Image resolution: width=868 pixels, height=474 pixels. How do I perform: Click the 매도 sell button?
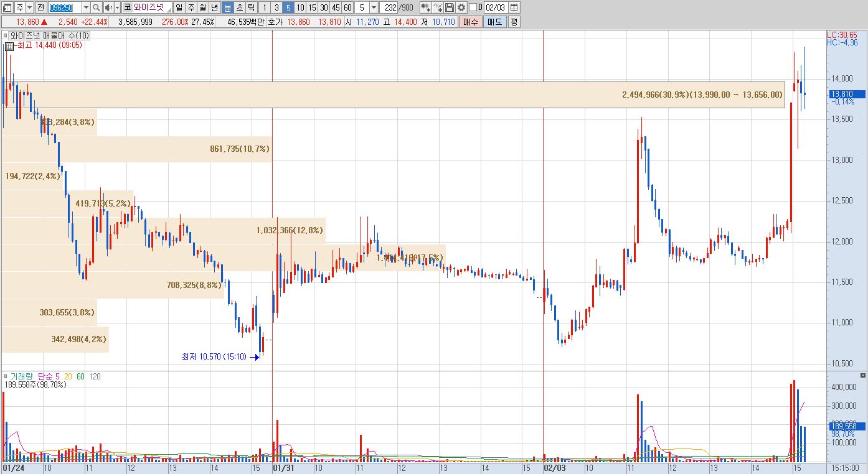coord(494,22)
